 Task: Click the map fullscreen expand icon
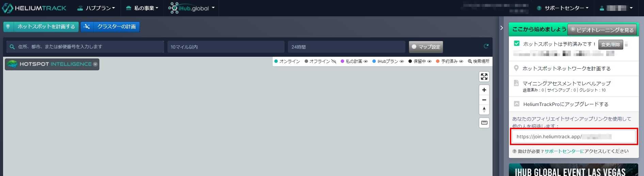click(x=484, y=77)
